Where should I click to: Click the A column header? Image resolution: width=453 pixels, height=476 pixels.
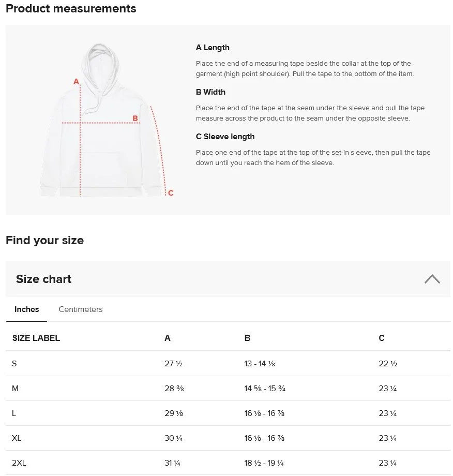pyautogui.click(x=168, y=338)
